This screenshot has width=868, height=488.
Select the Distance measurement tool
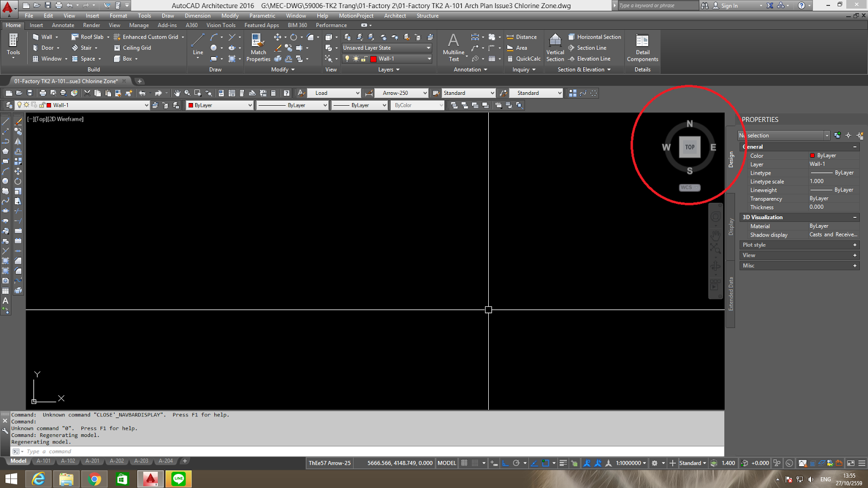tap(522, 36)
